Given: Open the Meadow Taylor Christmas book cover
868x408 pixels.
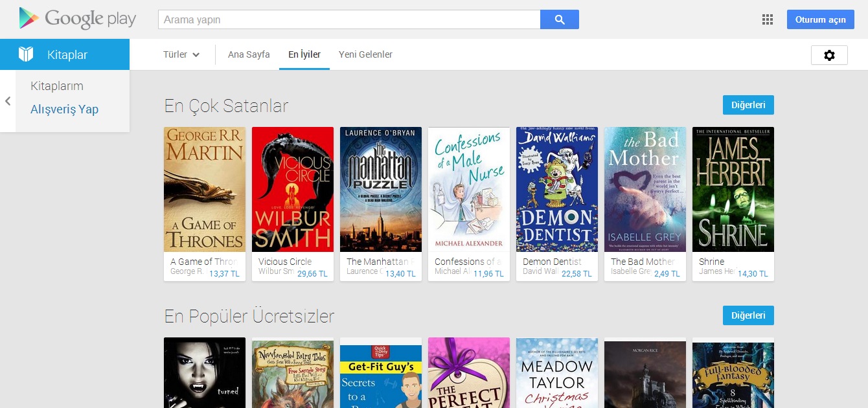Looking at the screenshot, I should (x=557, y=372).
